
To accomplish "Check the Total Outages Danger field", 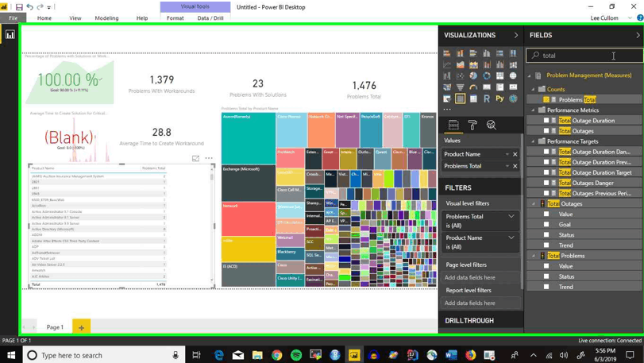I will click(546, 183).
